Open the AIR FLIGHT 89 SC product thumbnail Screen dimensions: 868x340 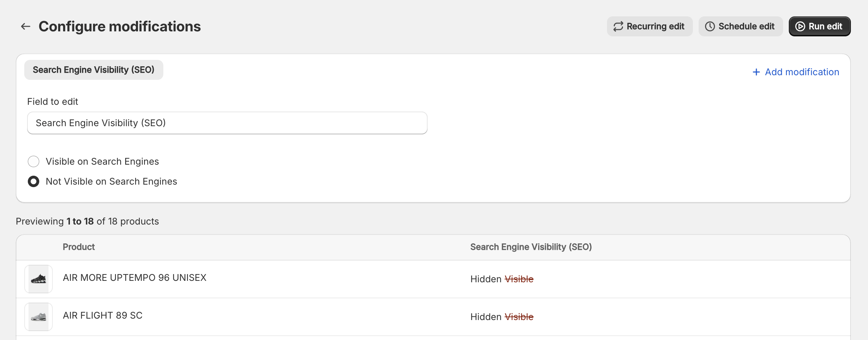(x=39, y=317)
